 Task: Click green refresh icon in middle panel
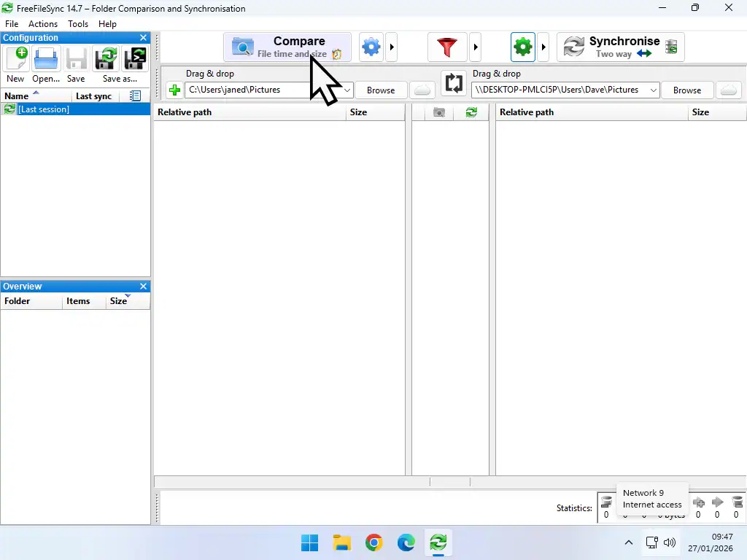click(471, 112)
